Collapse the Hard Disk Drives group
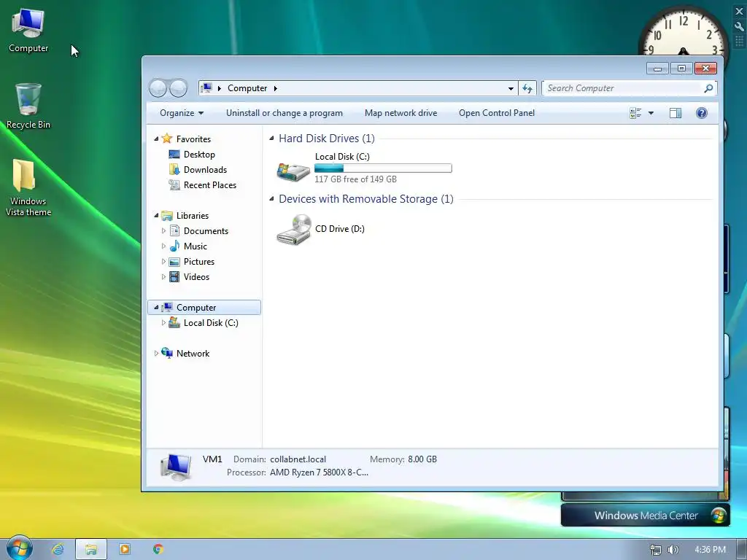 (x=271, y=138)
